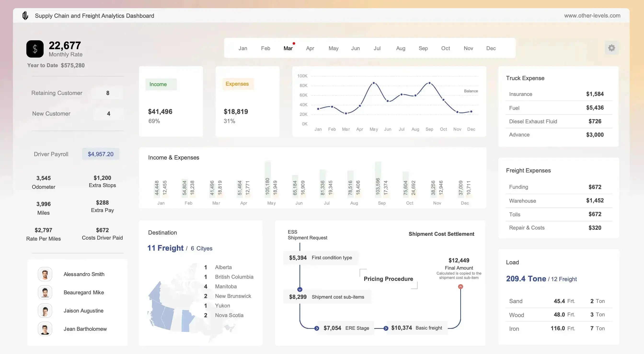Screen dimensions: 644x354
Task: Toggle the Balance line legend
Action: (x=471, y=91)
